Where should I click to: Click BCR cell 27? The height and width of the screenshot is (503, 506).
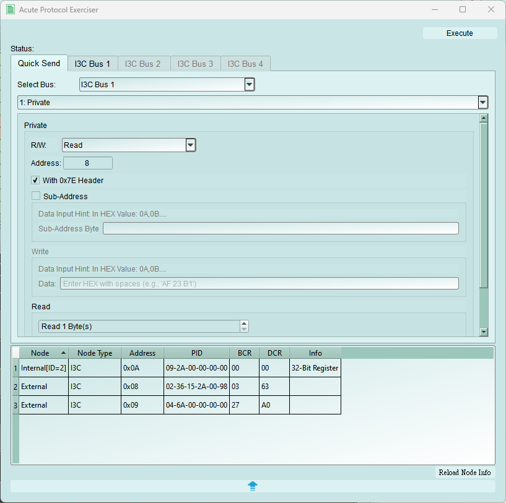tap(245, 405)
